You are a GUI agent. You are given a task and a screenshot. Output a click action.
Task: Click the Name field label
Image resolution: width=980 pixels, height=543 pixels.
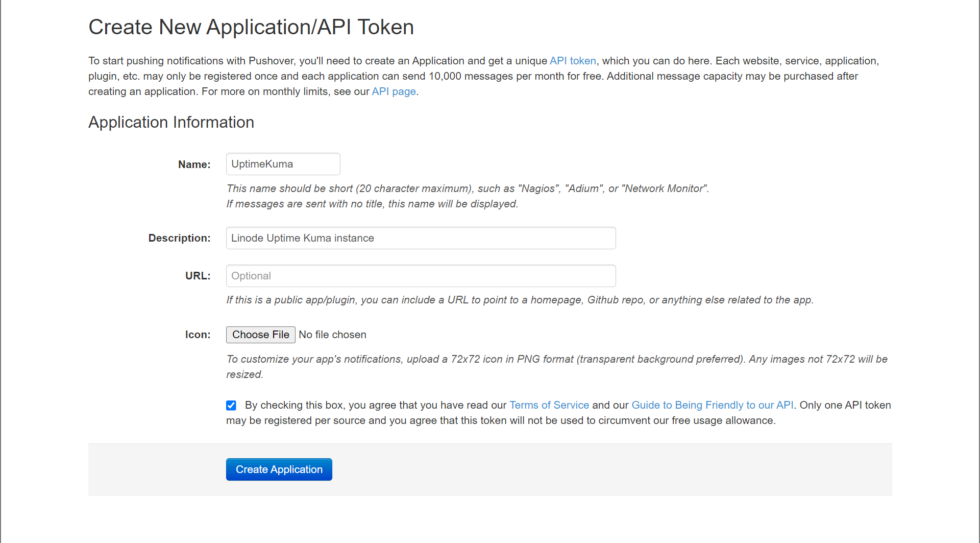click(x=194, y=164)
